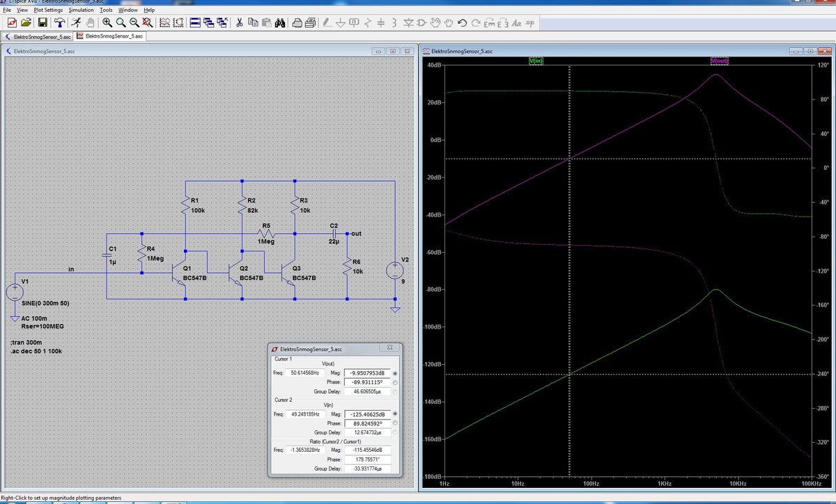
Task: Switch to the schematic ElektroSnmogSensor_5.asc tab
Action: [38, 36]
